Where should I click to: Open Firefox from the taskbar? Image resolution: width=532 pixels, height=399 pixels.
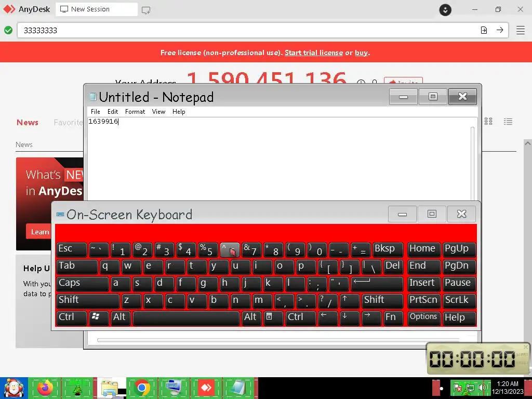[46, 388]
